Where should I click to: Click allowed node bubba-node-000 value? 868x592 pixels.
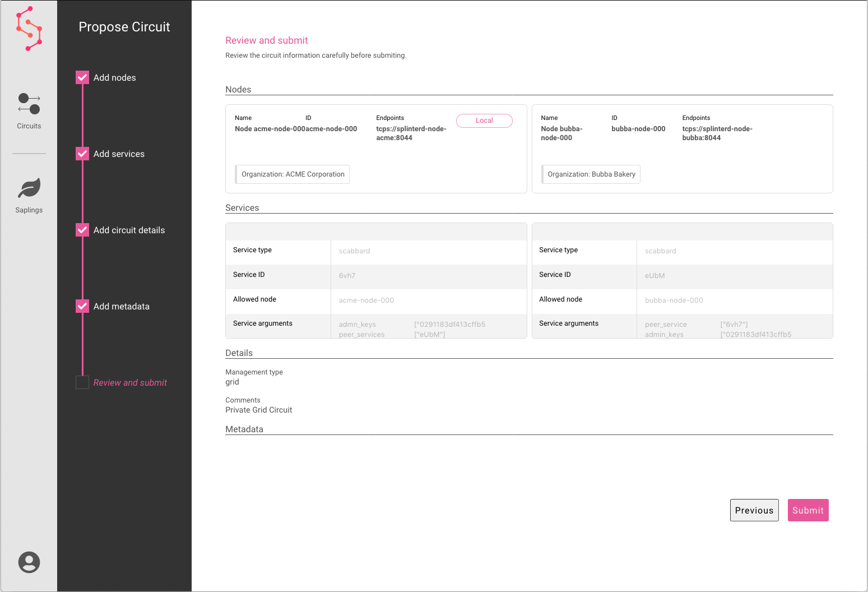[674, 300]
